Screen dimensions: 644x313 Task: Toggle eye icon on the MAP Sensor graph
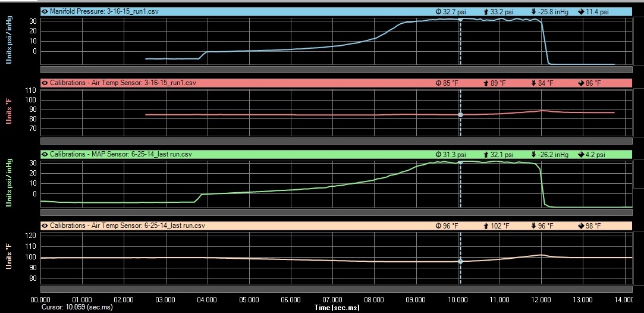coord(45,154)
